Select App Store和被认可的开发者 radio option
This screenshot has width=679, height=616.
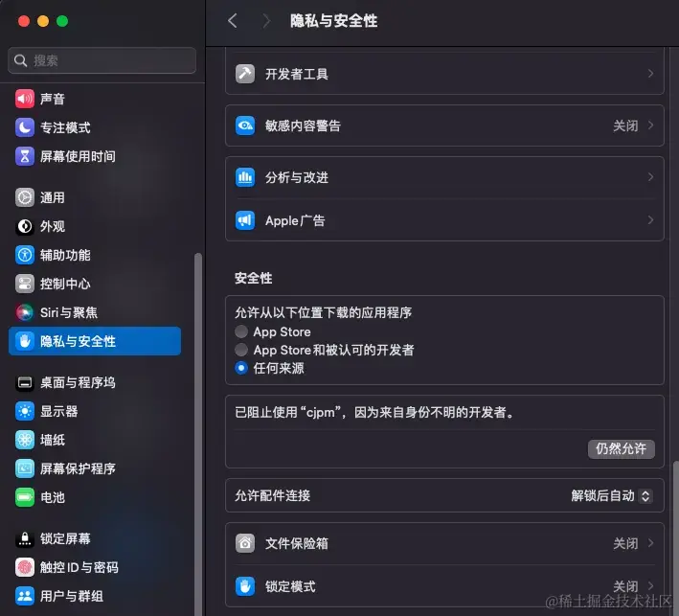[241, 350]
